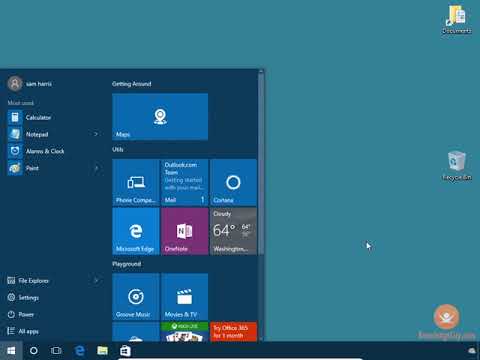Launch the Groove Music tile
The image size is (480, 360).
[136, 297]
